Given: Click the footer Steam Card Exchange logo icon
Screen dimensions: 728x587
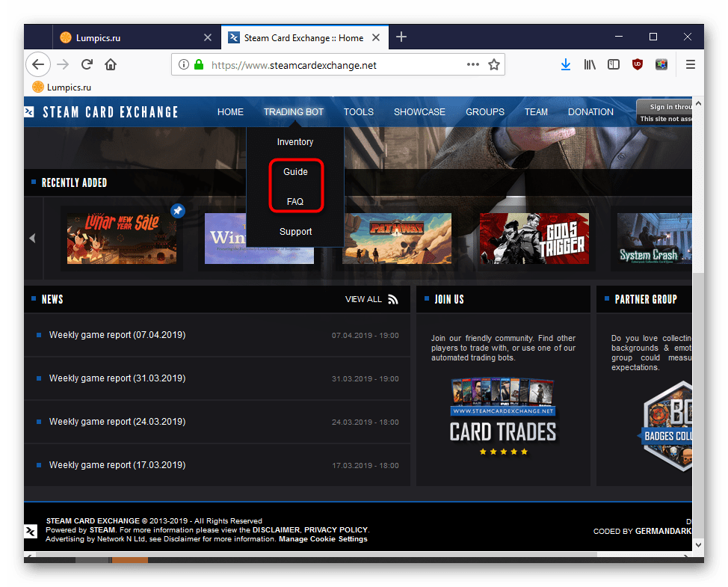Looking at the screenshot, I should (31, 531).
